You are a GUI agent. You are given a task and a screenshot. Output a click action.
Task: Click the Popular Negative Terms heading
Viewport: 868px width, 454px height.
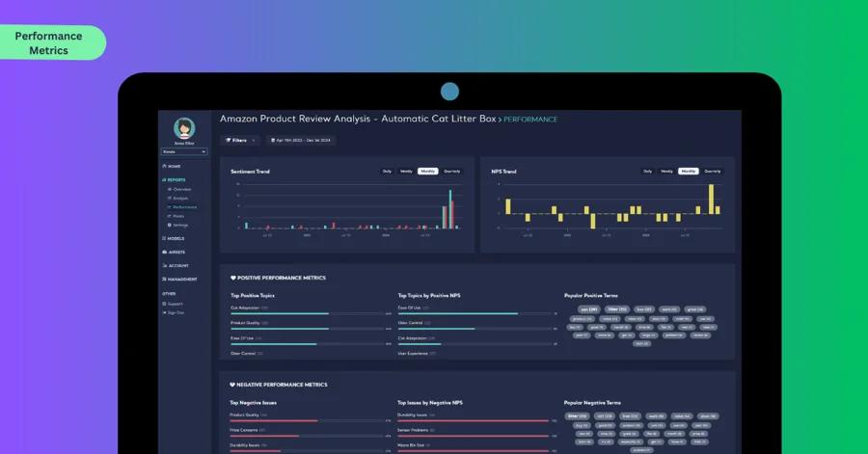(x=592, y=403)
